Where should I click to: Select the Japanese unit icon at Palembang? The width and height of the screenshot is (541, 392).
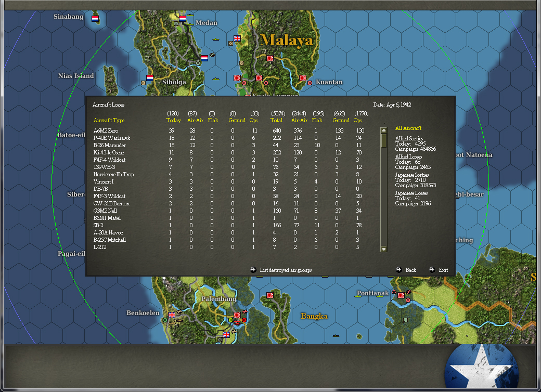(237, 315)
